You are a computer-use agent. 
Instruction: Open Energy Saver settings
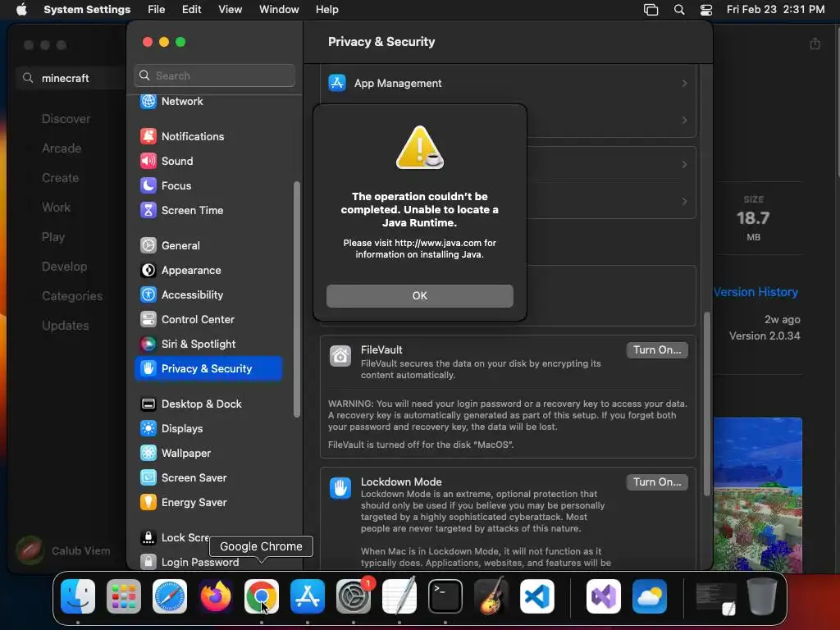209,503
